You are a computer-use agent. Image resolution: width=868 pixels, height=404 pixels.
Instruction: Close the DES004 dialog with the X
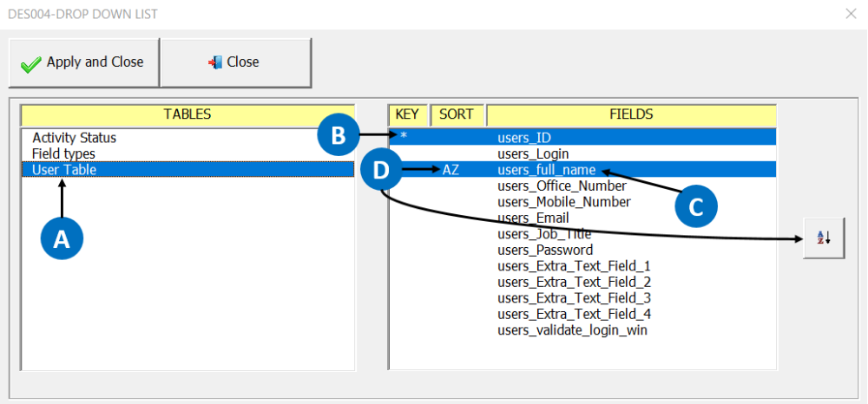coord(851,15)
